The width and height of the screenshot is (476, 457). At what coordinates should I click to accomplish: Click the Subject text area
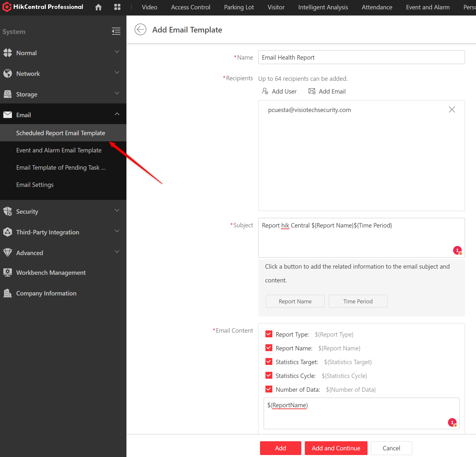(361, 238)
